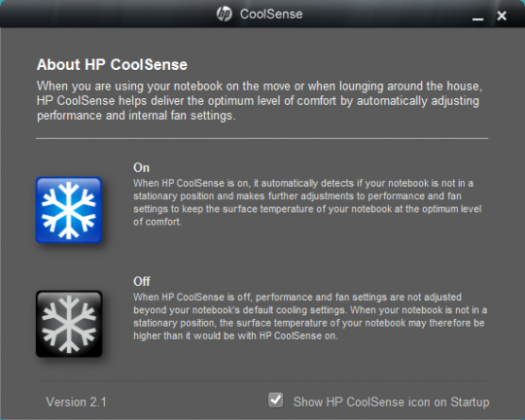The width and height of the screenshot is (525, 420).
Task: Uncheck the Show HP CoolSense icon on Startup box
Action: [x=275, y=400]
